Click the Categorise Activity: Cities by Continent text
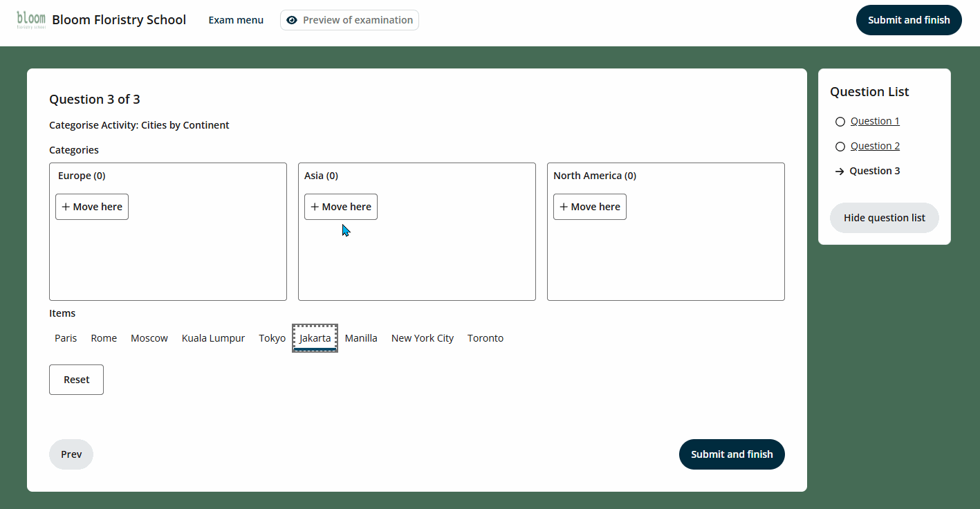Image resolution: width=980 pixels, height=509 pixels. [139, 125]
